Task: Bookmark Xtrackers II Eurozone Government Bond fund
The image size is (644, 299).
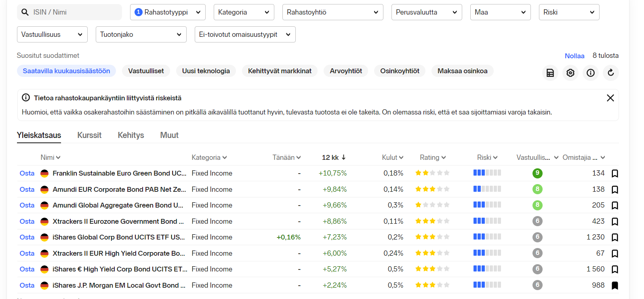Action: tap(615, 221)
